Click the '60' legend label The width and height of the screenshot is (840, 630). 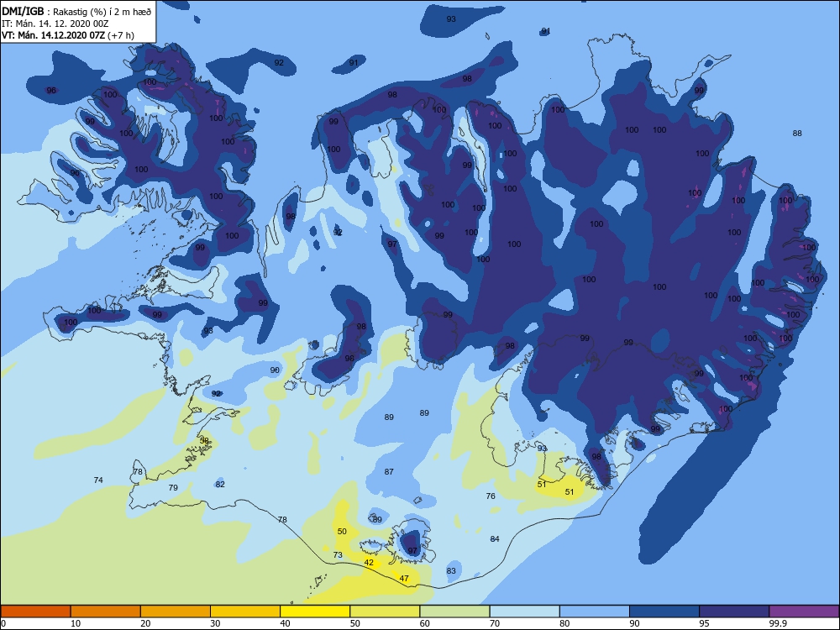click(425, 623)
